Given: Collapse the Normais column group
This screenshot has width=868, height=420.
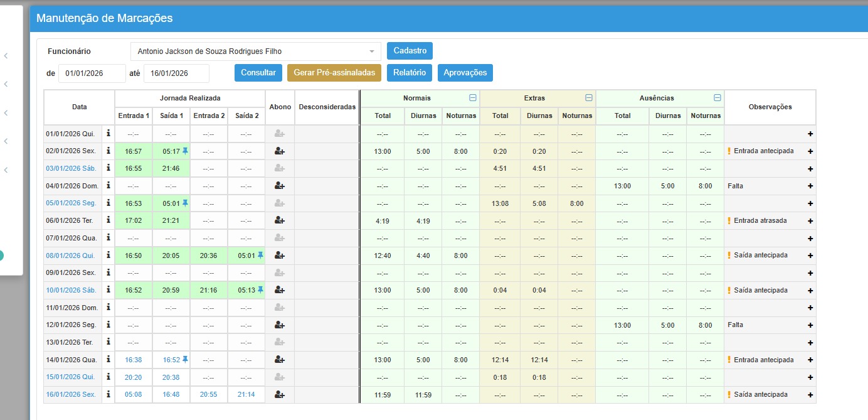Looking at the screenshot, I should [x=473, y=98].
